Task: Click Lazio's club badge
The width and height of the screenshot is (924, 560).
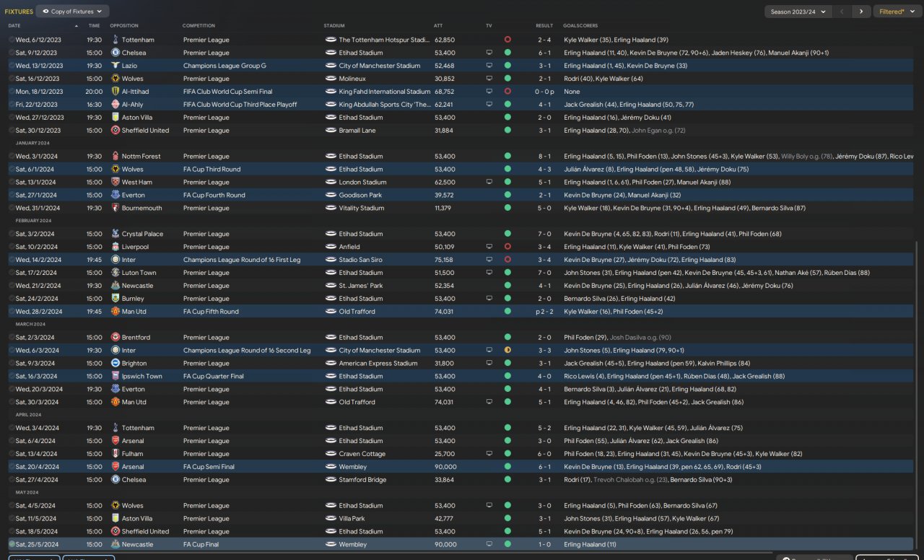Action: [115, 66]
